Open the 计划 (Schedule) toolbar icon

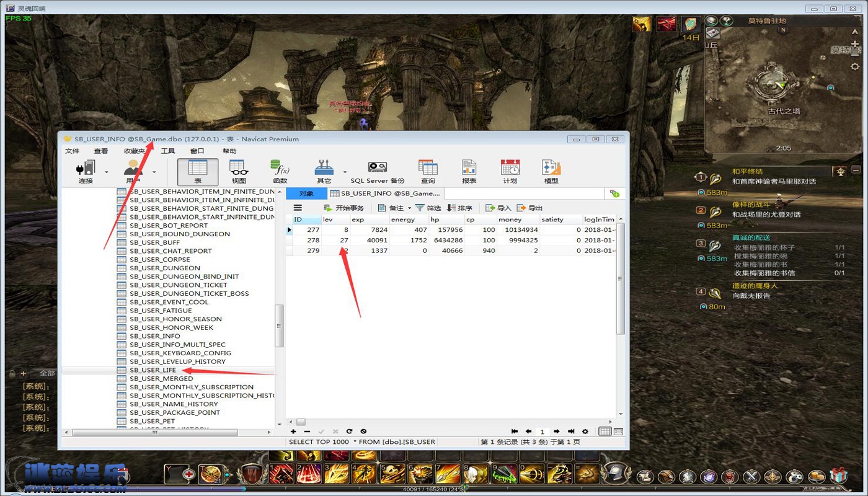(x=510, y=172)
